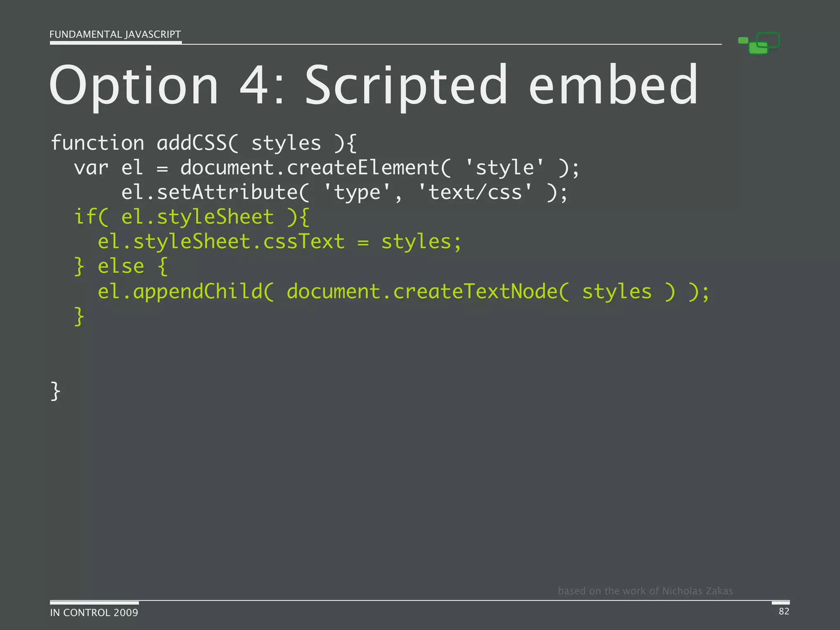Click the green '} else {' line

[x=121, y=267]
